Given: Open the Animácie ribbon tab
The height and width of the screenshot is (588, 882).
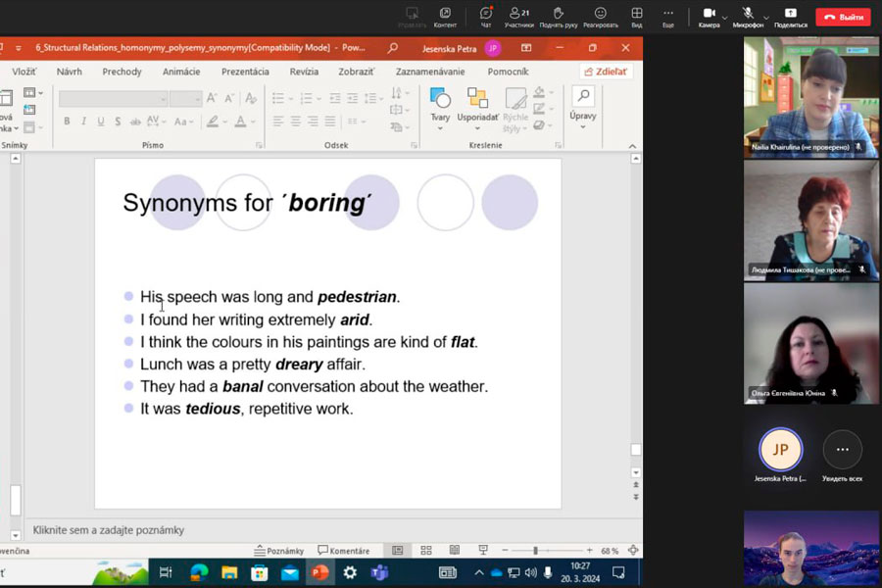Looking at the screenshot, I should click(181, 72).
